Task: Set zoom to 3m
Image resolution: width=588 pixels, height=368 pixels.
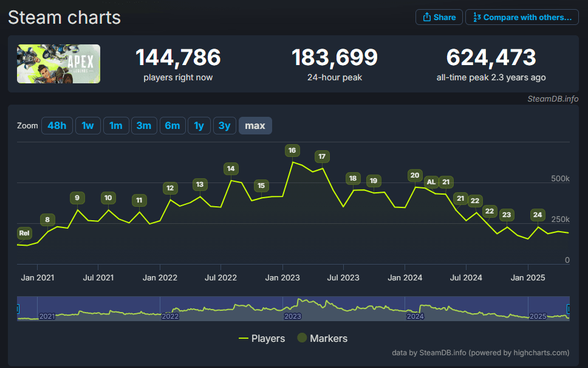Action: tap(144, 125)
